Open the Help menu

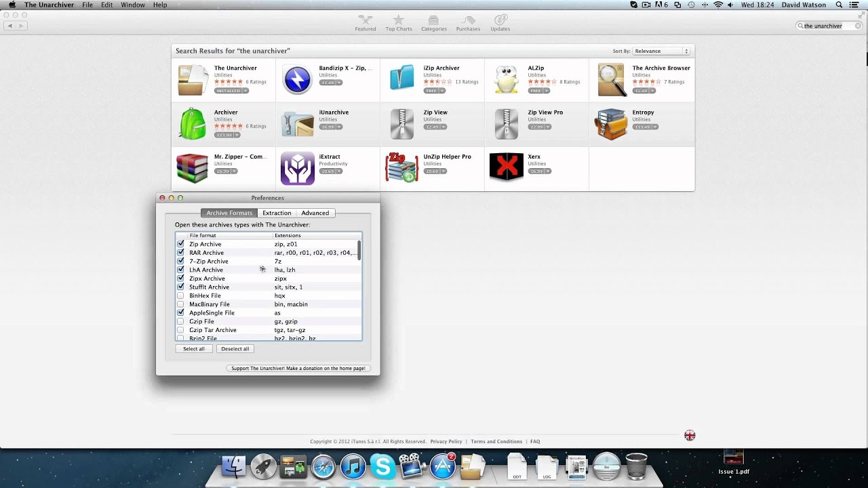tap(160, 5)
